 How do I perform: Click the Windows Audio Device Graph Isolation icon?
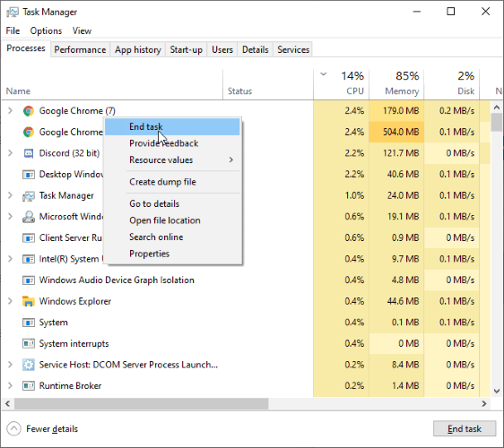pyautogui.click(x=29, y=280)
